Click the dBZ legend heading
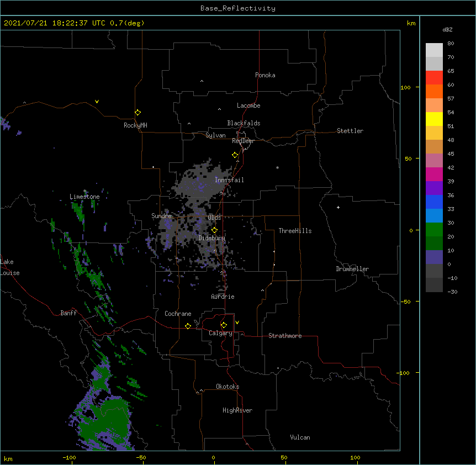 click(447, 29)
